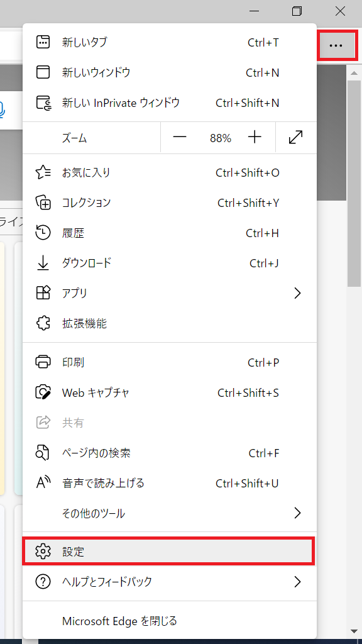Open その他のツール menu entry
This screenshot has width=362, height=644.
(170, 513)
